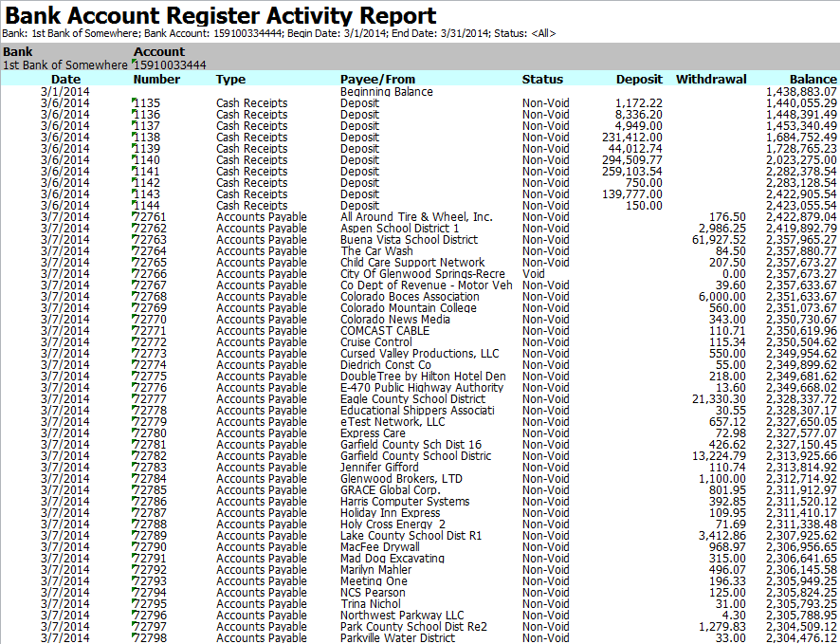Click the green marker on check 72761
Screen dimensions: 840x644
coord(136,213)
